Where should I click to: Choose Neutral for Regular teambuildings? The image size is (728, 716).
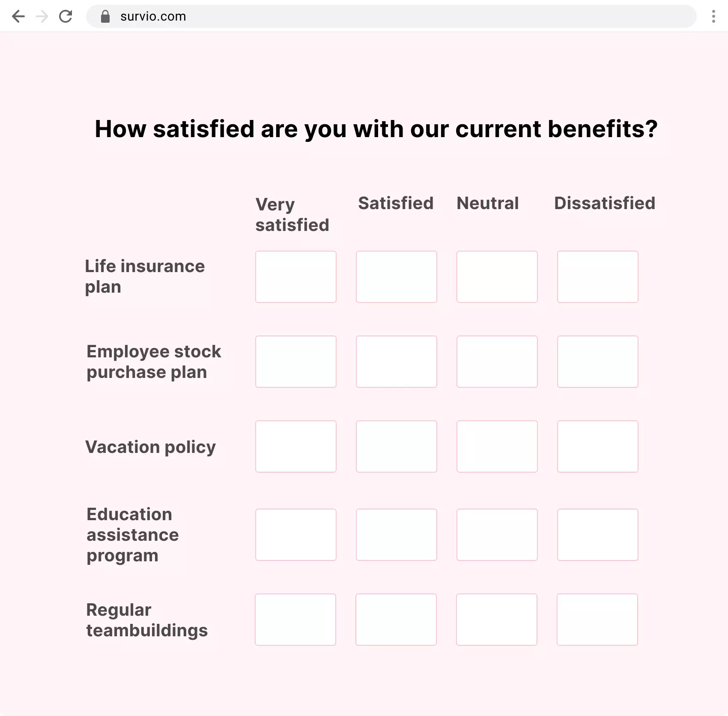496,620
